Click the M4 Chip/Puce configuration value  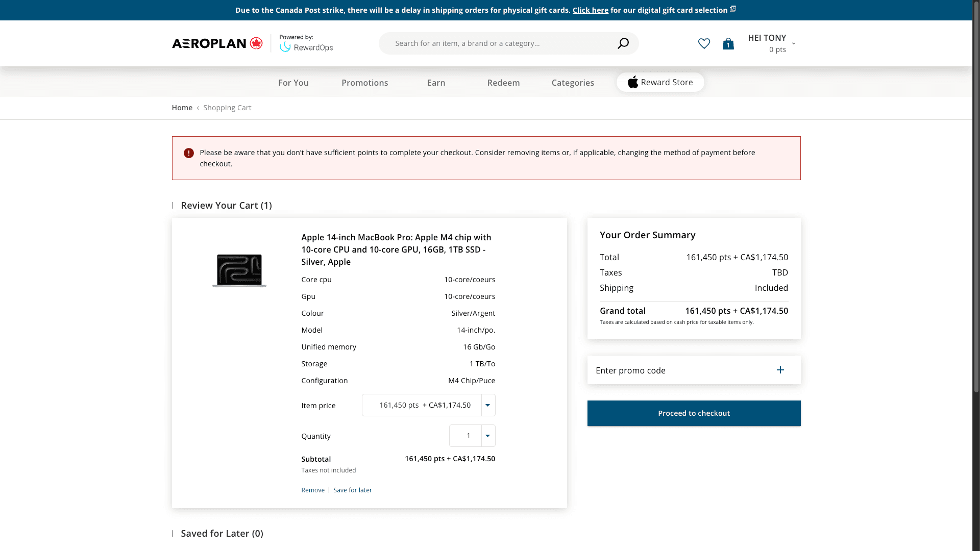click(472, 381)
